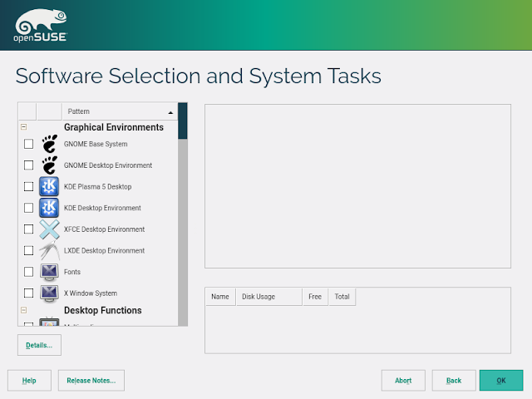Click the GNOME foot icon for GNOME Desktop Environment

tap(50, 165)
